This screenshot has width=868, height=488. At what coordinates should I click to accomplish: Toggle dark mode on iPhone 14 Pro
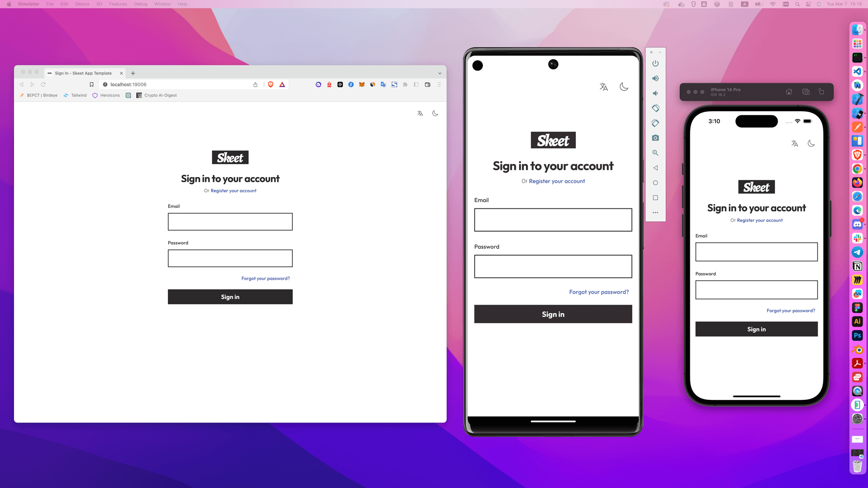tap(811, 143)
